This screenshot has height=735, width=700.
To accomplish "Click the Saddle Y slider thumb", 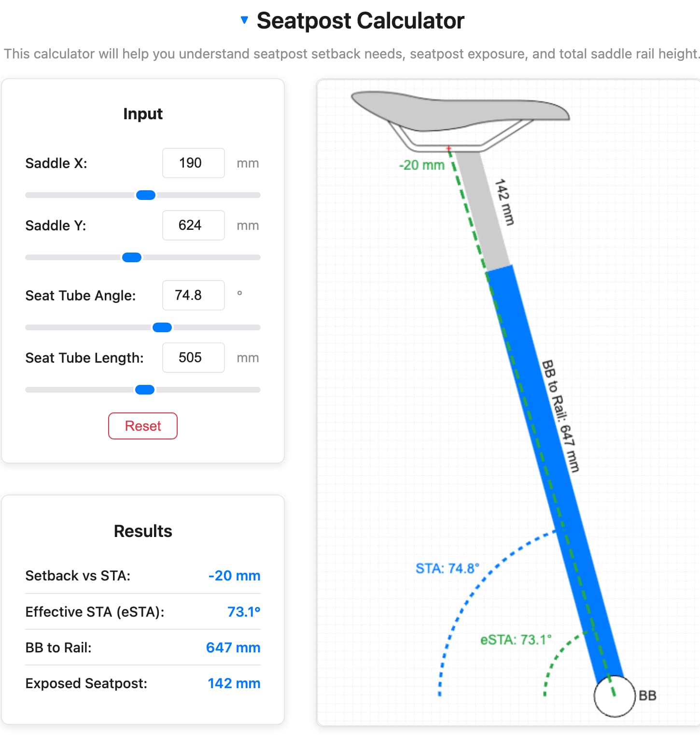I will [x=132, y=257].
